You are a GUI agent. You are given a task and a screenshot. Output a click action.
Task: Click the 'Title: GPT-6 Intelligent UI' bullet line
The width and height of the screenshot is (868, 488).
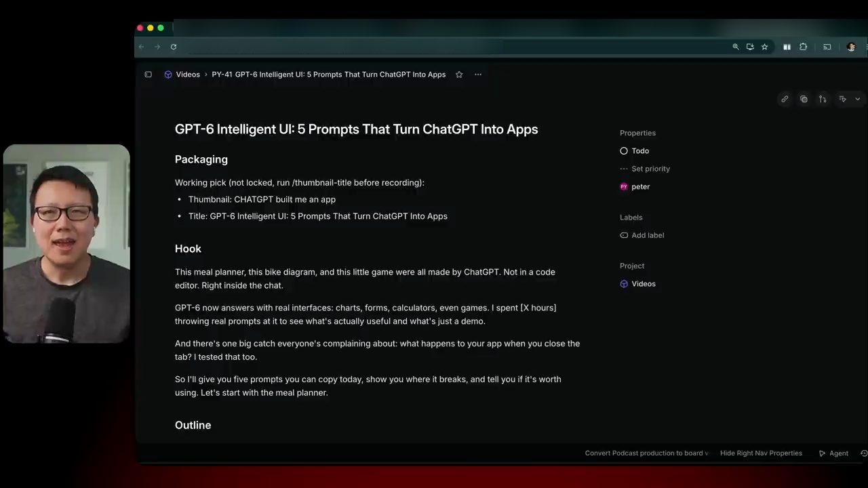(x=318, y=216)
